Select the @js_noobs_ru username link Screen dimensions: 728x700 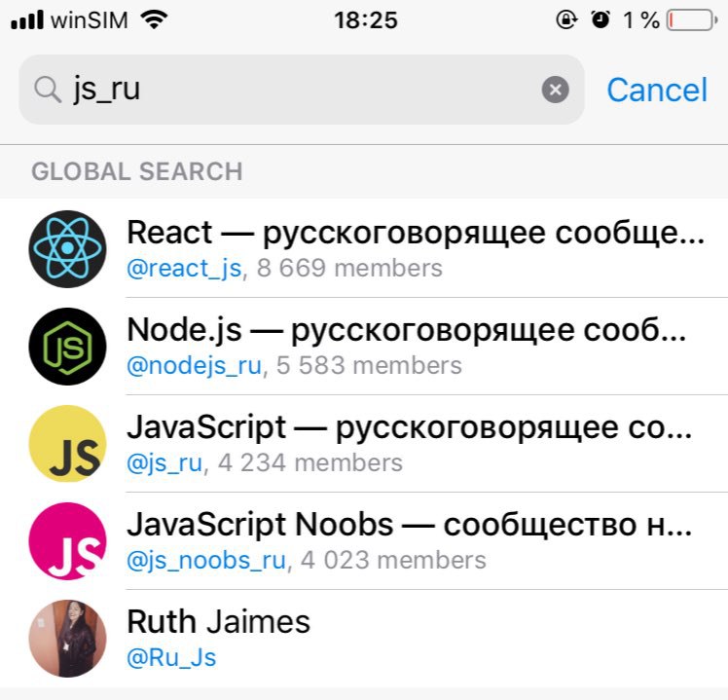(206, 560)
